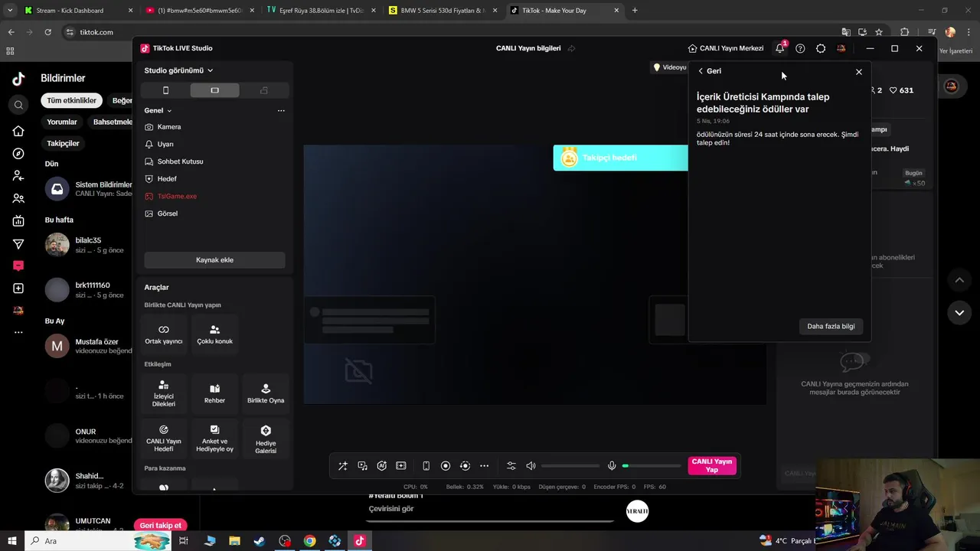Reload the TikTok page
Image resolution: width=980 pixels, height=551 pixels.
[47, 32]
